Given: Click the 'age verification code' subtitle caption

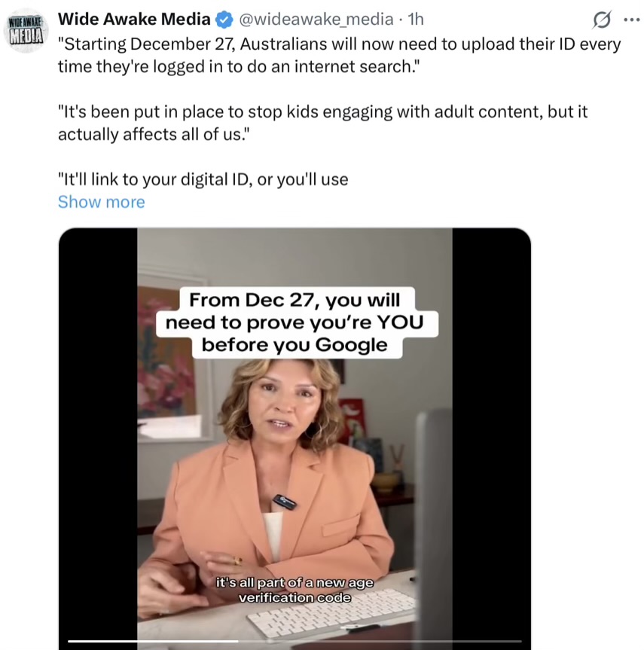Looking at the screenshot, I should pyautogui.click(x=295, y=590).
